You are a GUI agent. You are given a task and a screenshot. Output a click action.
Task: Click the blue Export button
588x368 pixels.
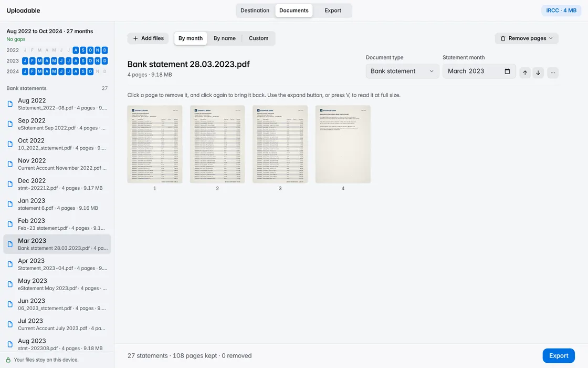click(x=559, y=355)
